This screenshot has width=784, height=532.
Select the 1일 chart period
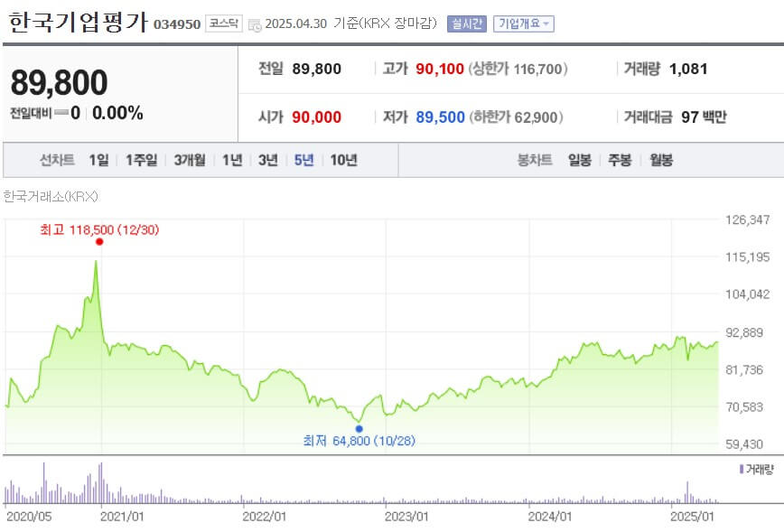click(99, 159)
